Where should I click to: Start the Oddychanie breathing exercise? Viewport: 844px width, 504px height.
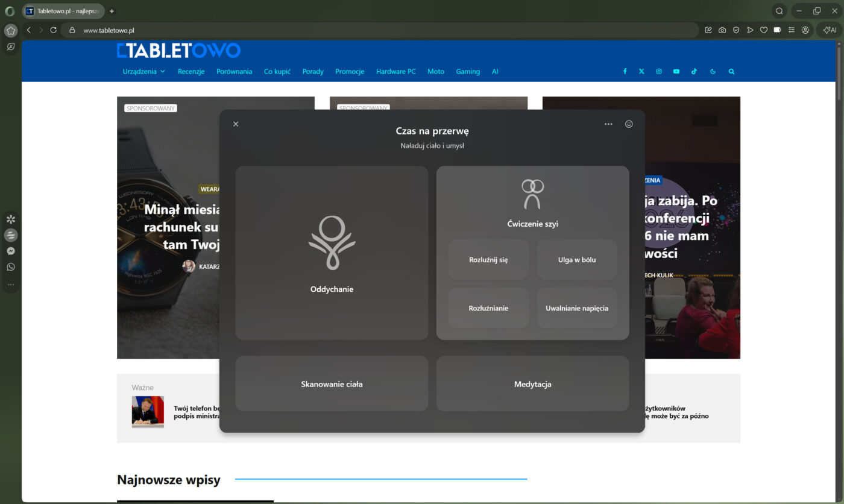pyautogui.click(x=332, y=253)
